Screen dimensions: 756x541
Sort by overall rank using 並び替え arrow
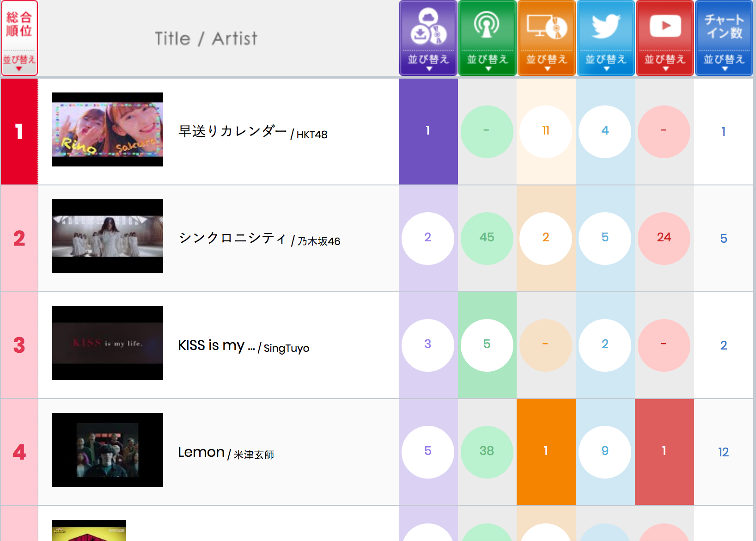(19, 62)
